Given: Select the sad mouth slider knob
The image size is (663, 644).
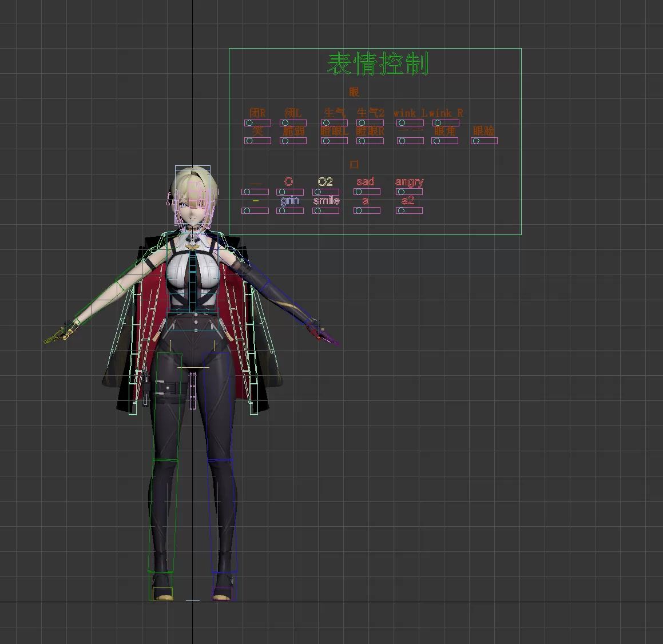Looking at the screenshot, I should click(359, 192).
